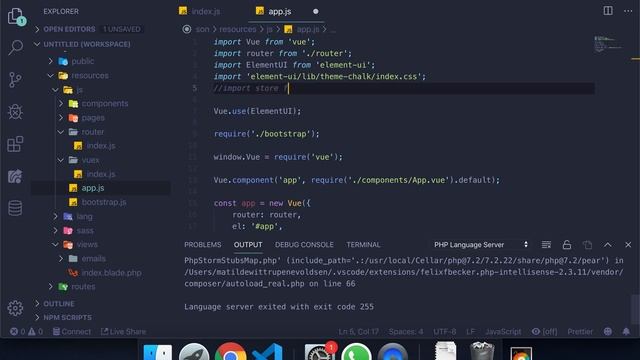Image resolution: width=640 pixels, height=360 pixels.
Task: Open System Preferences in the dock
Action: tap(320, 353)
